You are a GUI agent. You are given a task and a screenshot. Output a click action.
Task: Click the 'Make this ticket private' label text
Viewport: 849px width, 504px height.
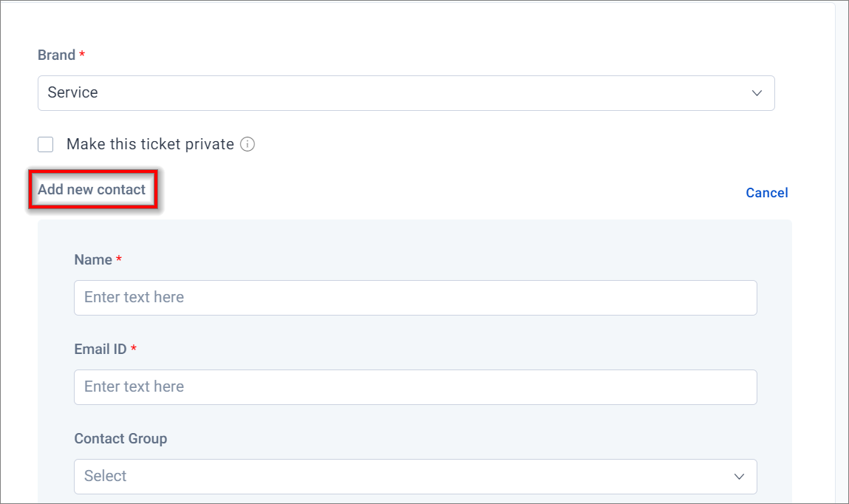pyautogui.click(x=150, y=145)
